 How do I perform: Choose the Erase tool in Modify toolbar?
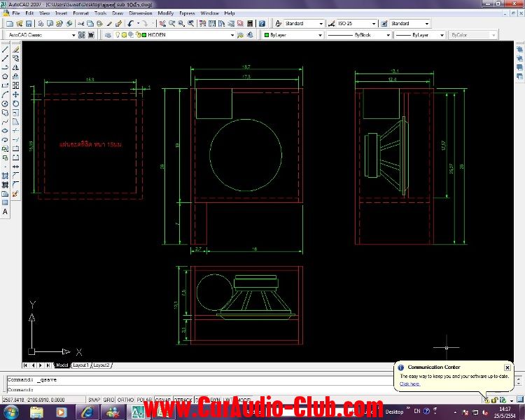pos(15,50)
